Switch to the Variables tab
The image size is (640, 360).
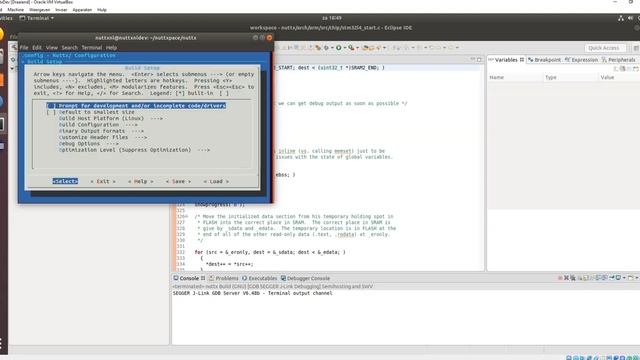pyautogui.click(x=506, y=60)
